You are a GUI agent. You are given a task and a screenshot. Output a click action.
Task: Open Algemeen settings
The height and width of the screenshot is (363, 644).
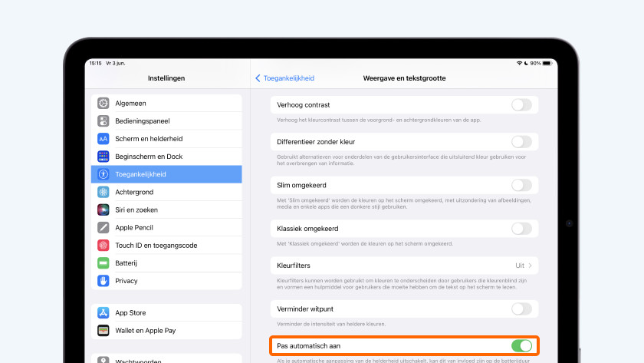pos(166,103)
